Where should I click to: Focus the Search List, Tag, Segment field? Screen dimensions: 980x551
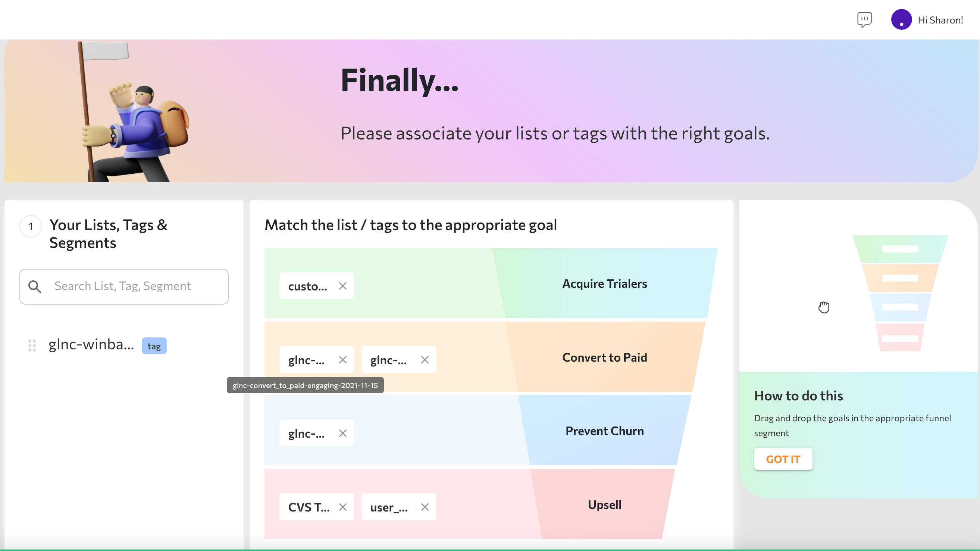[124, 286]
